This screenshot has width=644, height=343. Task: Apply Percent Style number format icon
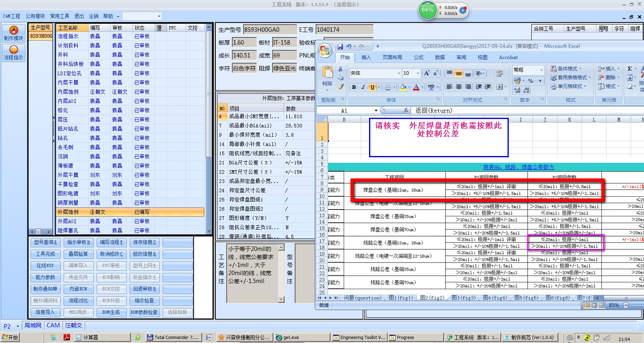coord(530,81)
